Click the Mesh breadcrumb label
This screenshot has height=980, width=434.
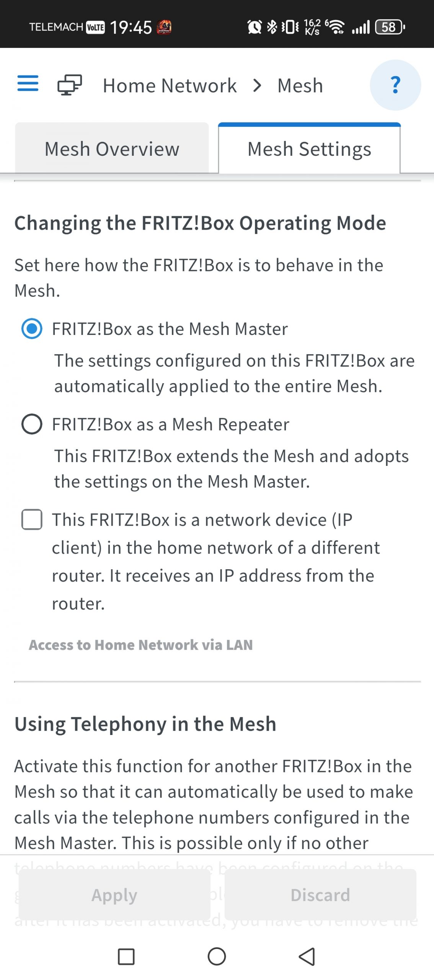[x=300, y=85]
